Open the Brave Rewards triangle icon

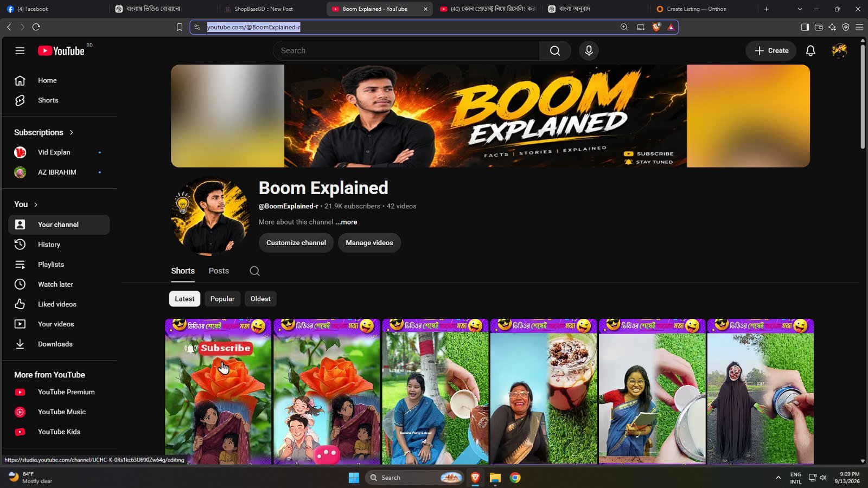pyautogui.click(x=671, y=27)
